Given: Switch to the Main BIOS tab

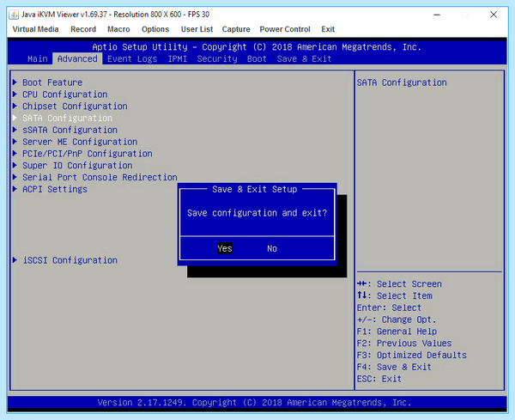Looking at the screenshot, I should [38, 58].
